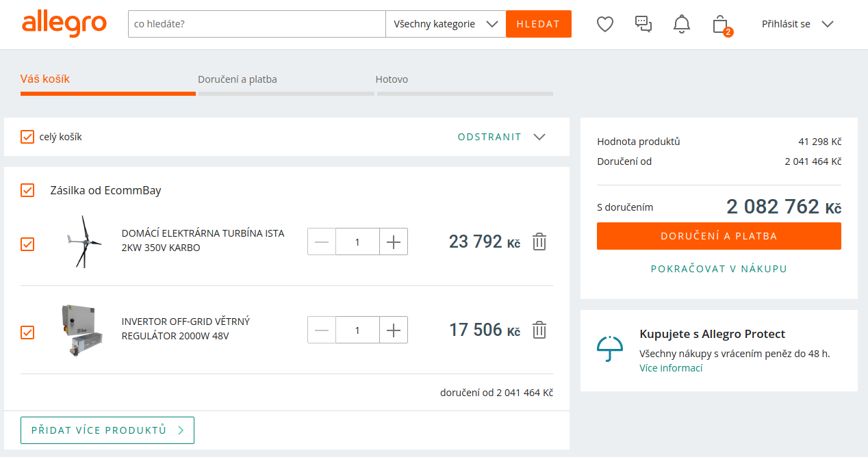This screenshot has height=457, width=868.
Task: Open the favorites heart icon
Action: [604, 25]
